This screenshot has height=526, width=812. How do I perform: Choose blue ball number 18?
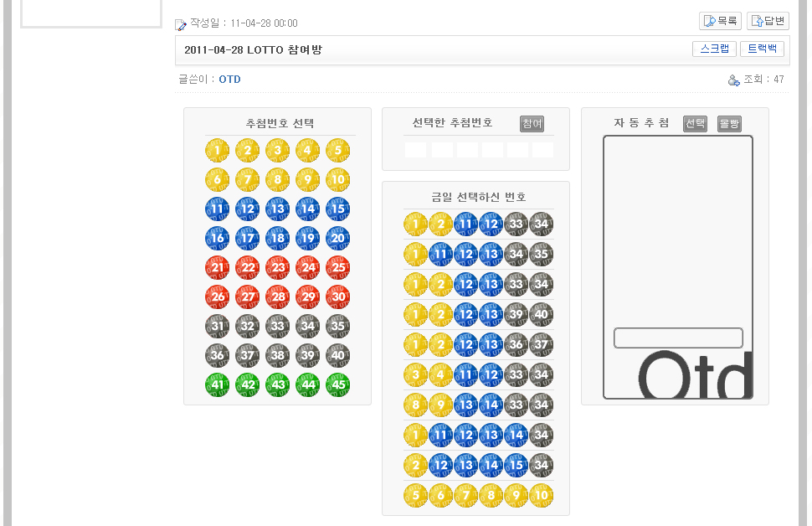(278, 239)
